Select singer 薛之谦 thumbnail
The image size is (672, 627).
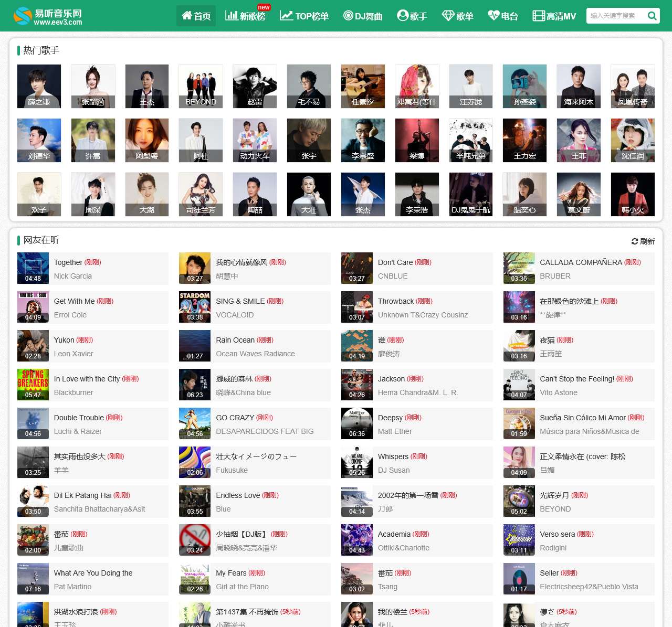click(39, 86)
